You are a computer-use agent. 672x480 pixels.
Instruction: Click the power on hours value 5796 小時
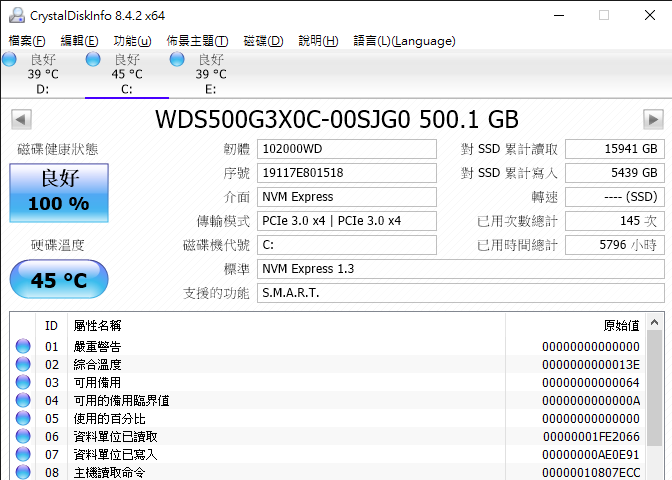[615, 245]
